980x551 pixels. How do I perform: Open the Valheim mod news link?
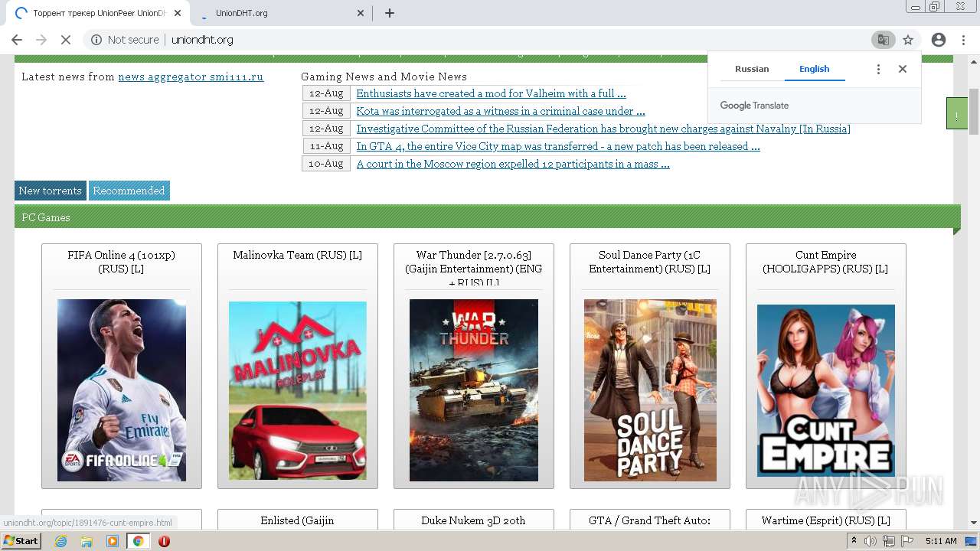click(491, 93)
